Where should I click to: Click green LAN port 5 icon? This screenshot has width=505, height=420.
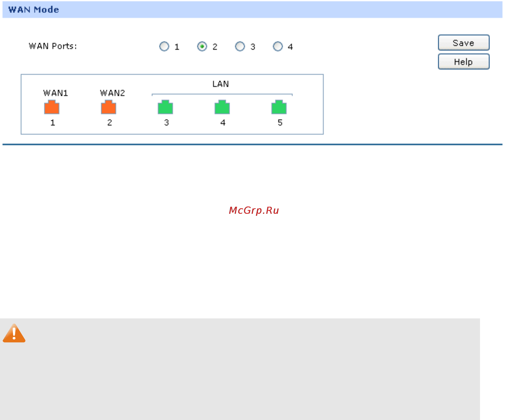tap(279, 107)
